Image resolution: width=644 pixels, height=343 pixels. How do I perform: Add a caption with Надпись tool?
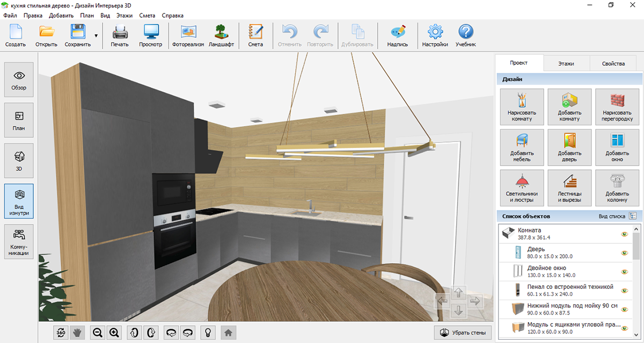tap(397, 35)
